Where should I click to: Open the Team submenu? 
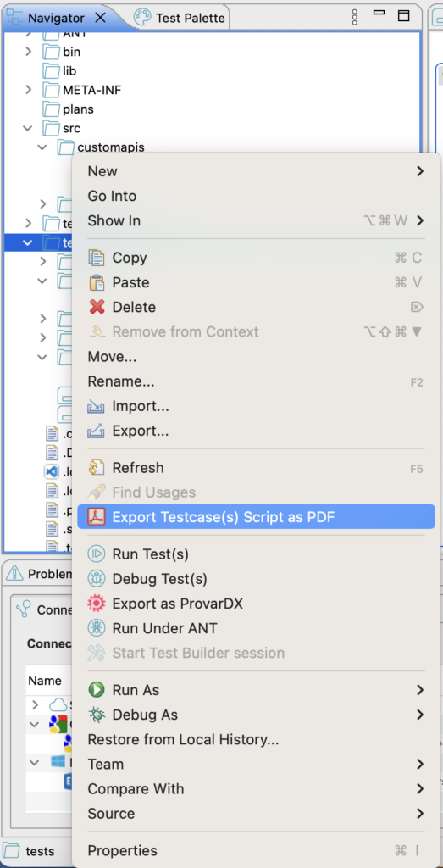(256, 764)
